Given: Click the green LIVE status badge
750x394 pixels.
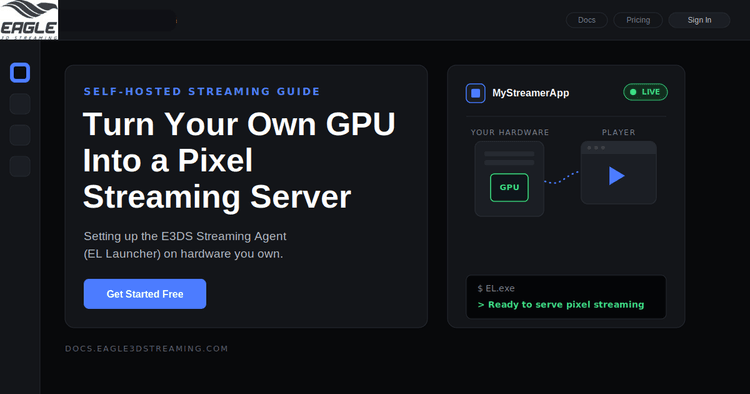Looking at the screenshot, I should tap(645, 92).
